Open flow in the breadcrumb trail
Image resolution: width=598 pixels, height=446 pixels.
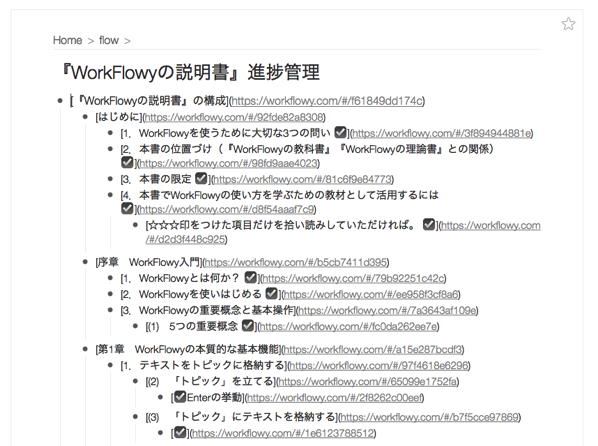pyautogui.click(x=109, y=40)
